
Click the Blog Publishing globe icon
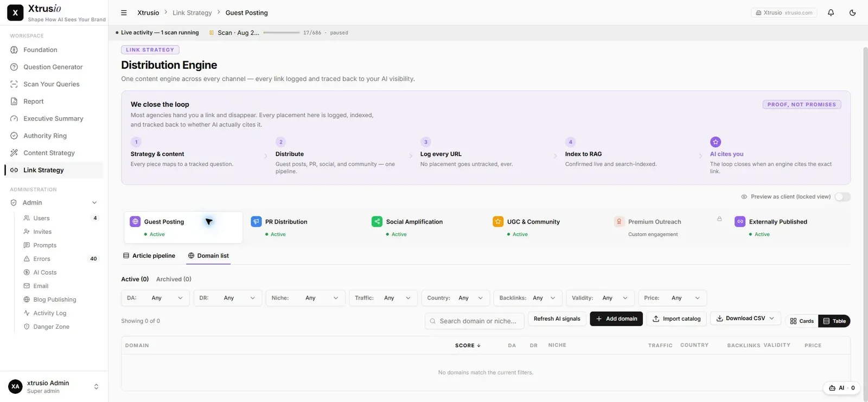click(27, 299)
